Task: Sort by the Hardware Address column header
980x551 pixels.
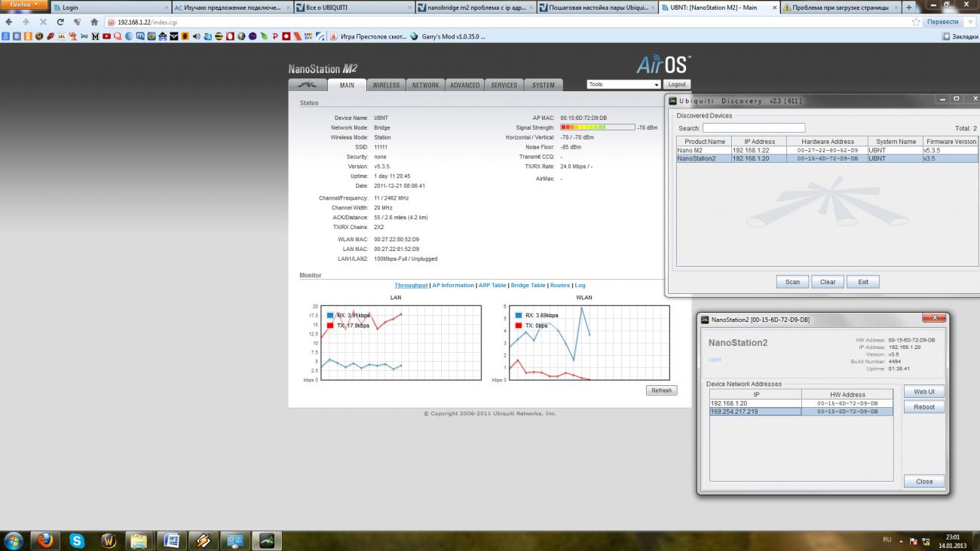Action: coord(827,142)
